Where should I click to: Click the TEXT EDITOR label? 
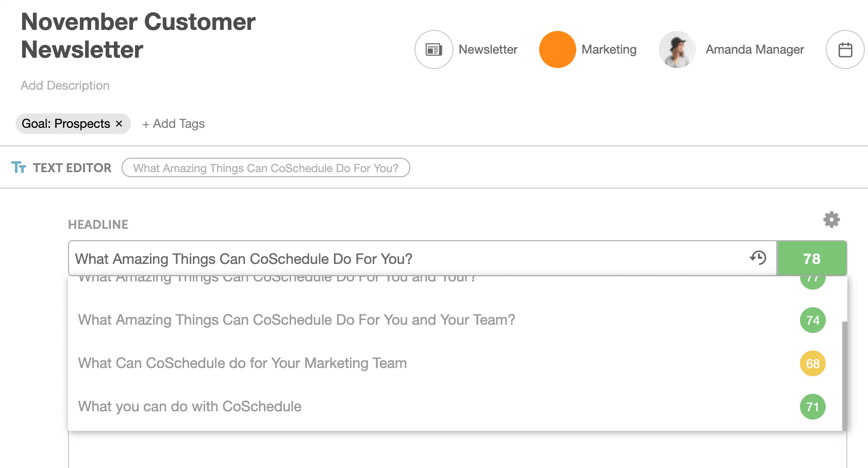tap(72, 168)
